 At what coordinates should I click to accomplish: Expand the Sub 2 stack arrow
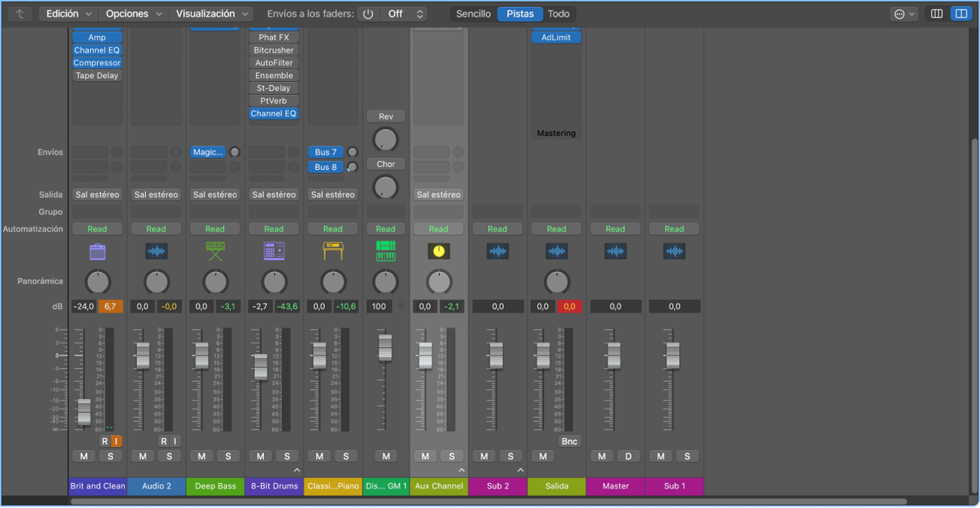[x=520, y=470]
